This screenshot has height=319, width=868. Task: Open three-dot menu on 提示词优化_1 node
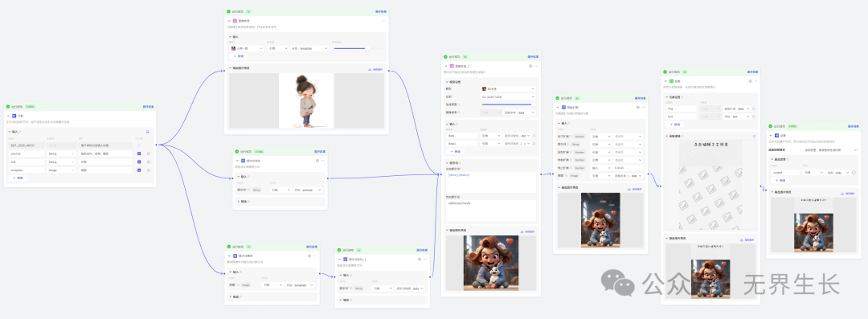pos(424,260)
